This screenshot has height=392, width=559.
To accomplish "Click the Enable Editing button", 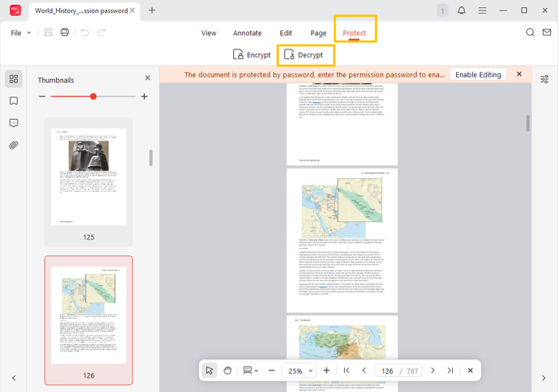I will click(478, 74).
